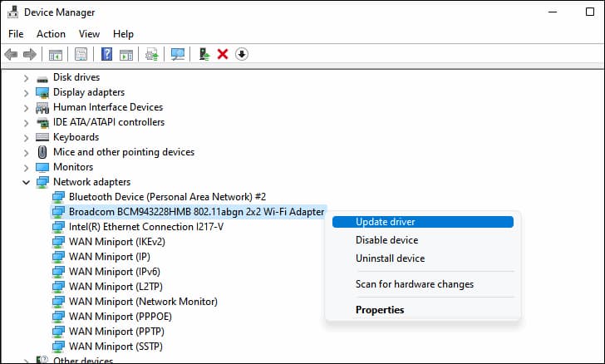
Task: Choose Uninstall device from the context menu
Action: point(390,258)
